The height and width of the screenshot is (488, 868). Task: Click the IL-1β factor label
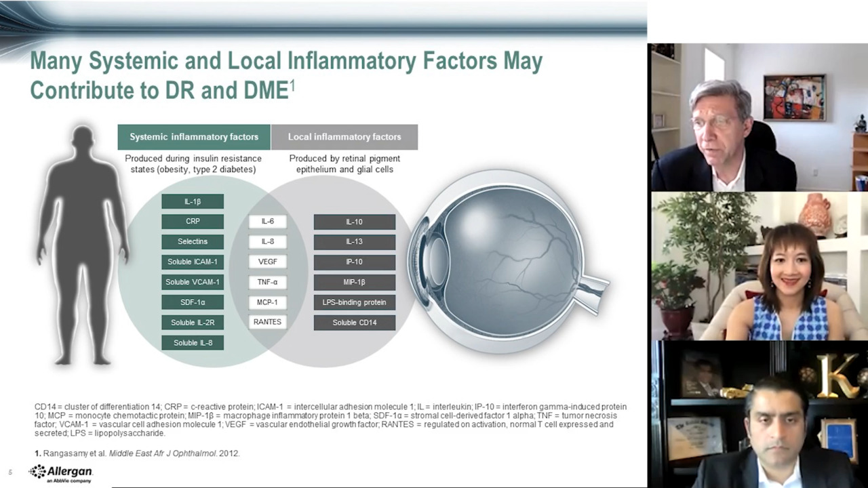[x=193, y=201]
